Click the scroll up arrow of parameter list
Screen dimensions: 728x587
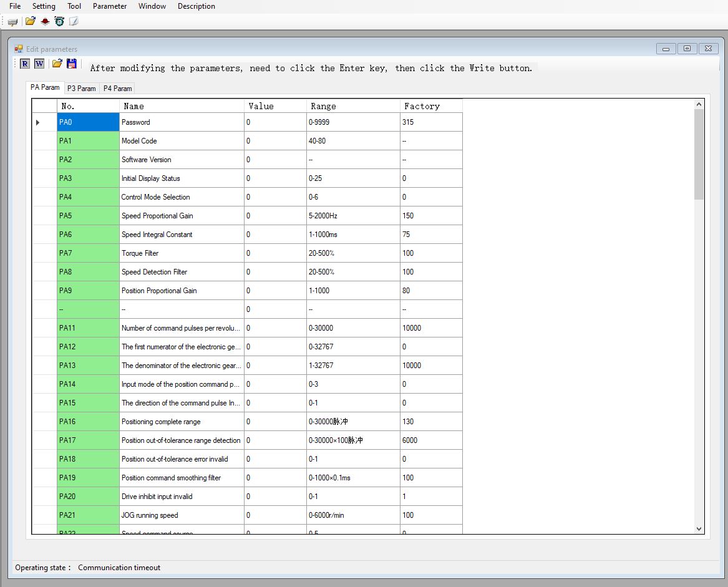[699, 105]
